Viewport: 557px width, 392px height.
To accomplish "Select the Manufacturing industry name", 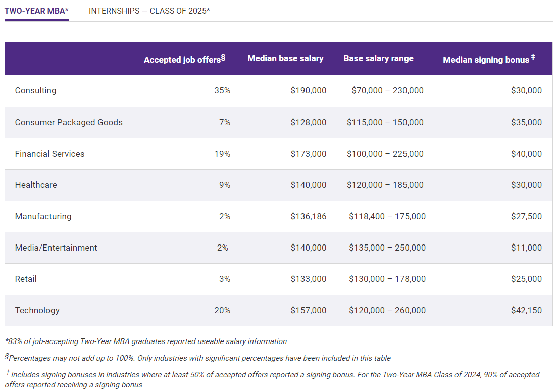I will tap(43, 216).
